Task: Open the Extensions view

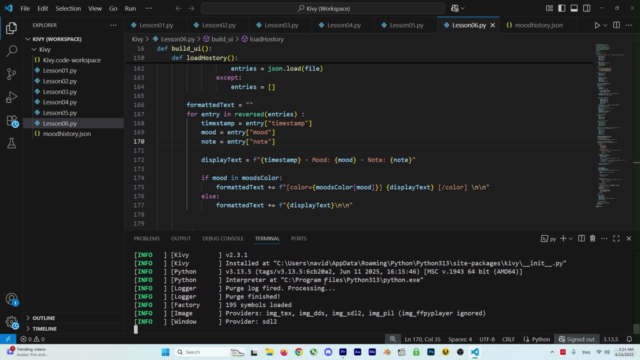Action: pyautogui.click(x=11, y=120)
